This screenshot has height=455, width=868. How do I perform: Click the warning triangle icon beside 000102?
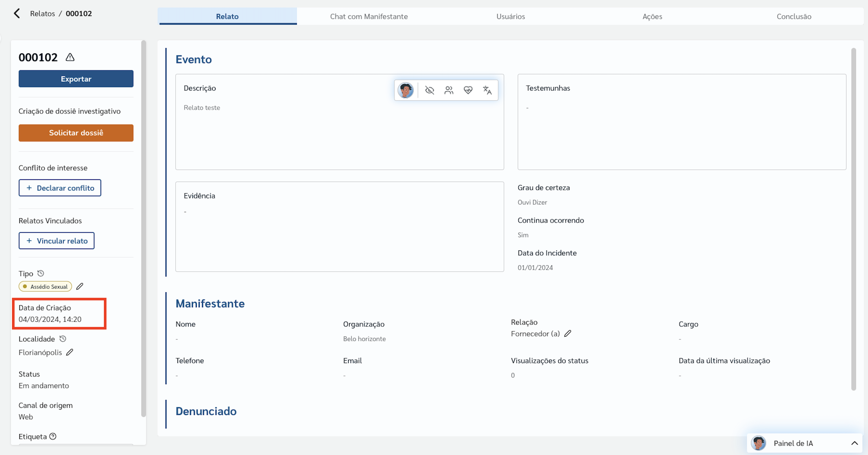pyautogui.click(x=70, y=57)
